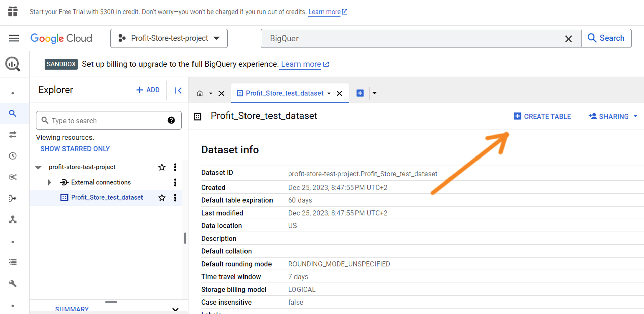Click the 60 days expiration value
Image resolution: width=644 pixels, height=314 pixels.
pyautogui.click(x=300, y=200)
